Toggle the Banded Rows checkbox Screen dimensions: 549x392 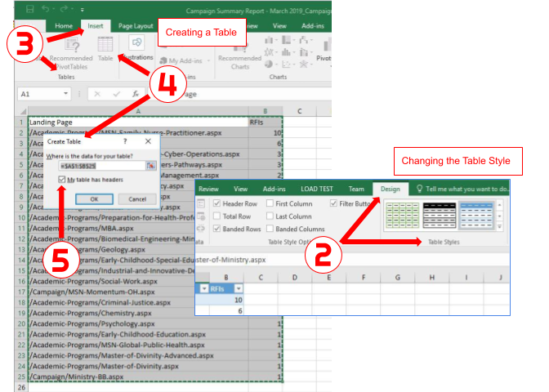216,229
